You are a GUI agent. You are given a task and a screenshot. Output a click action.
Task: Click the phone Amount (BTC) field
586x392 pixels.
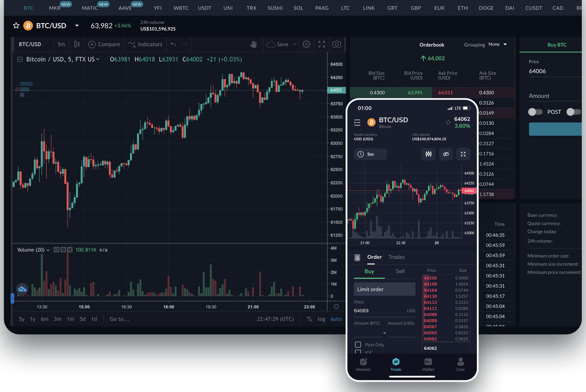(368, 333)
